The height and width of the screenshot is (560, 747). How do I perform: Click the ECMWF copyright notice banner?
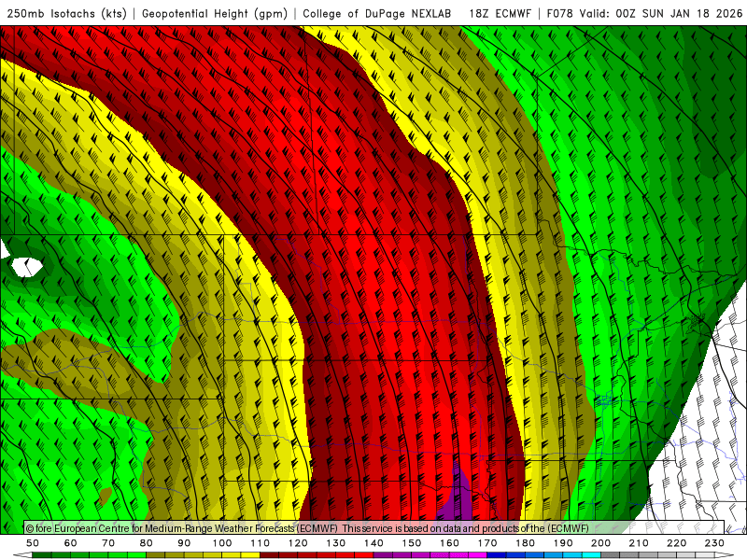pyautogui.click(x=374, y=527)
